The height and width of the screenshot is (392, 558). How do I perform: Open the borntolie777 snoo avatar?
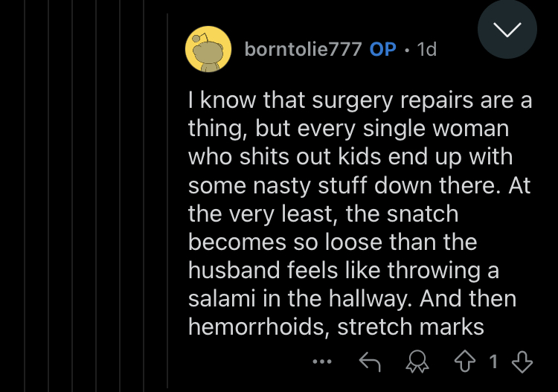(x=208, y=49)
